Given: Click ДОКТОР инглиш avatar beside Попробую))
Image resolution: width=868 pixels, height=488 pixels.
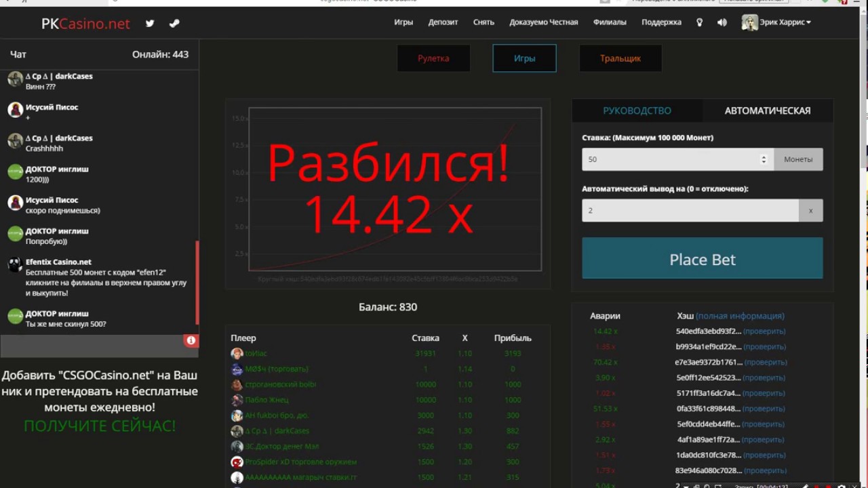Looking at the screenshot, I should coord(15,234).
